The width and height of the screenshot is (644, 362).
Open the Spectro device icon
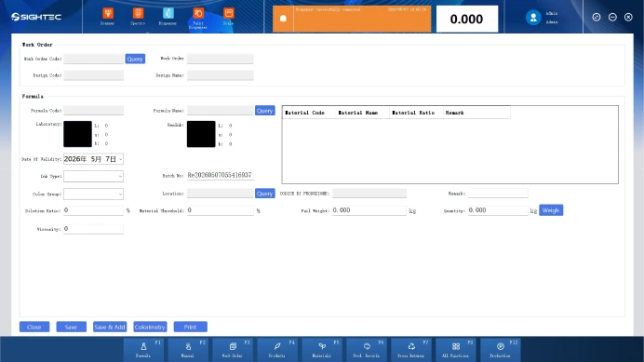click(138, 17)
